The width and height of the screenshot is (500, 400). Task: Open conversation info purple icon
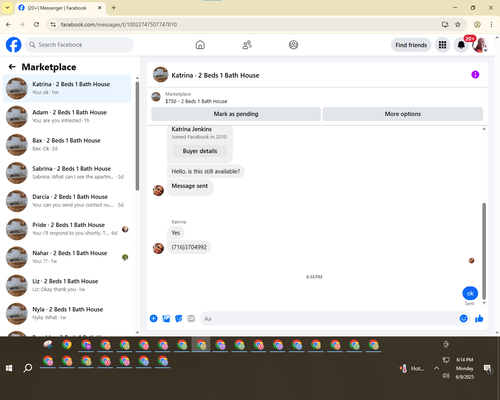pos(475,74)
